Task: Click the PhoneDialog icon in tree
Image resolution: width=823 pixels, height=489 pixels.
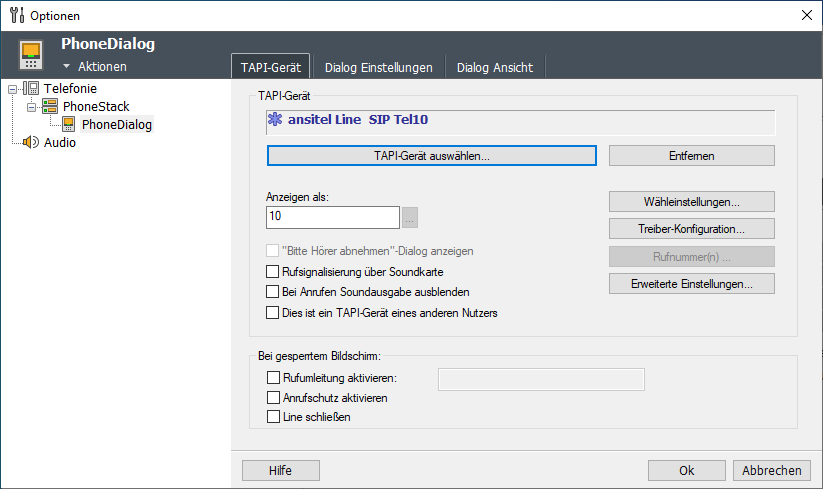Action: click(x=69, y=124)
